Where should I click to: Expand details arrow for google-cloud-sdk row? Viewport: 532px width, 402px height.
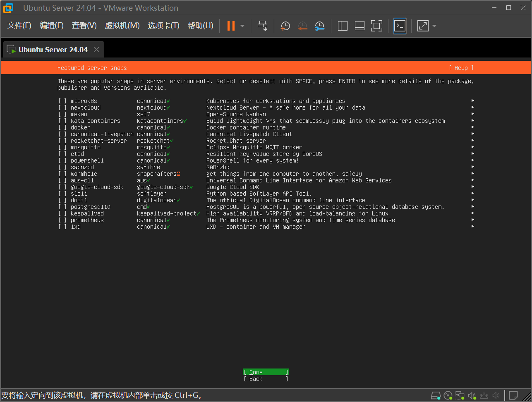(473, 187)
